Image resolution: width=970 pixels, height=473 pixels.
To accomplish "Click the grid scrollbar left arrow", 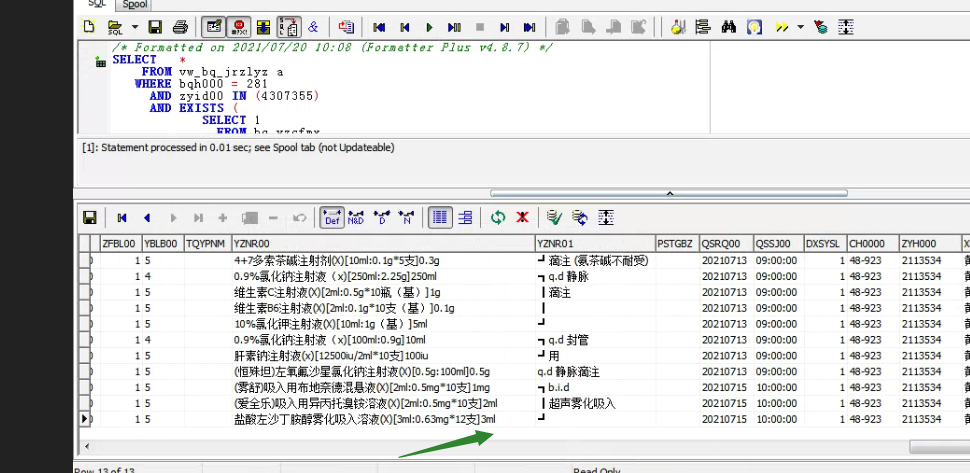I will (x=87, y=446).
